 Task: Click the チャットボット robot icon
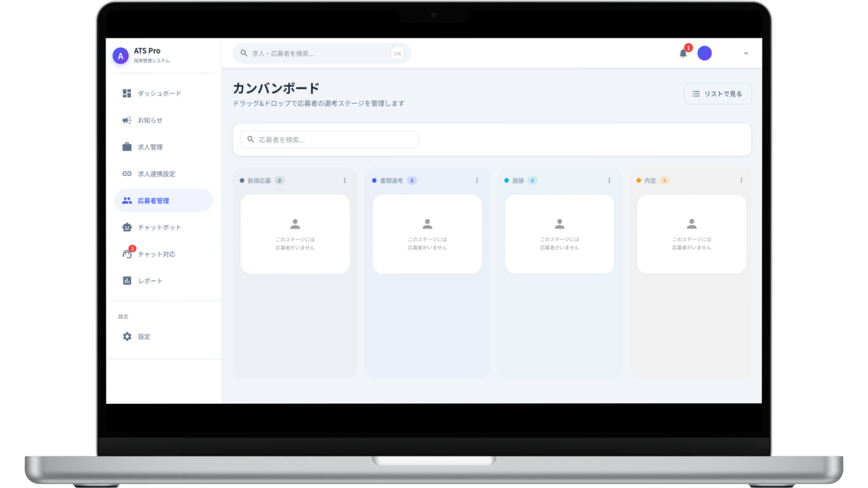(127, 227)
